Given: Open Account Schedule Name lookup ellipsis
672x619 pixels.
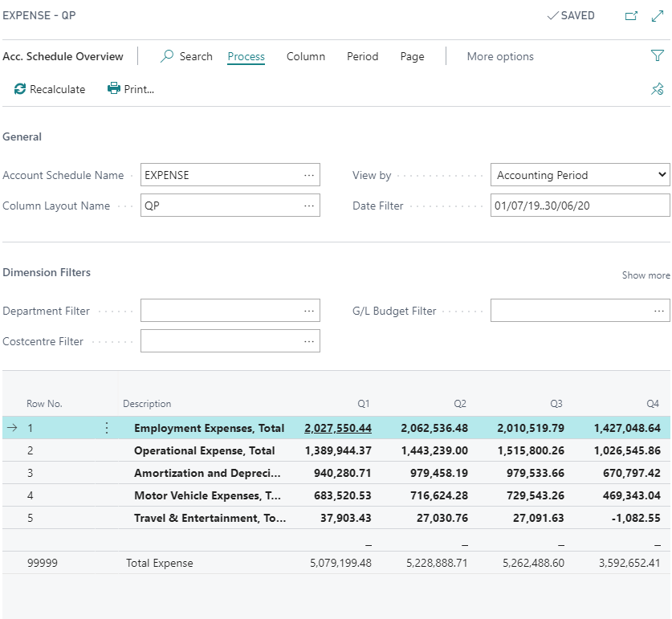Looking at the screenshot, I should tap(309, 175).
